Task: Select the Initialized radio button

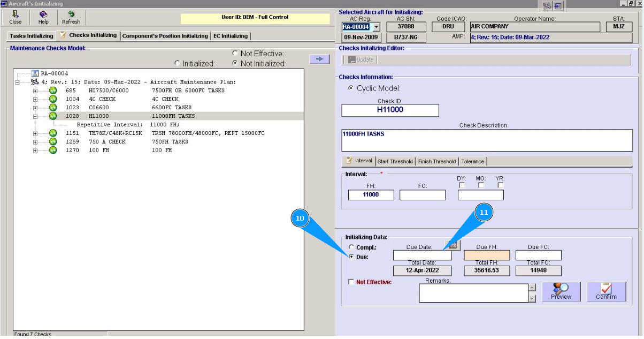Action: click(x=178, y=63)
